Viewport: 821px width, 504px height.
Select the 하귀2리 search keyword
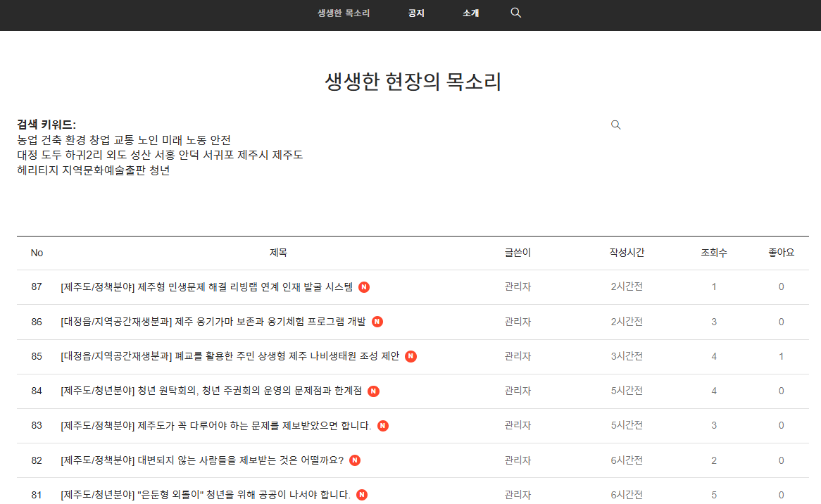point(84,155)
